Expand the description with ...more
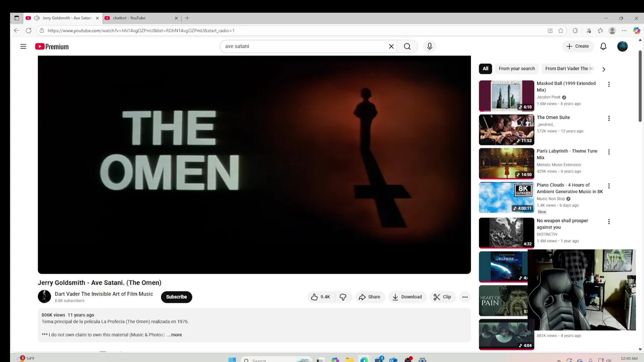644x362 pixels. [175, 335]
